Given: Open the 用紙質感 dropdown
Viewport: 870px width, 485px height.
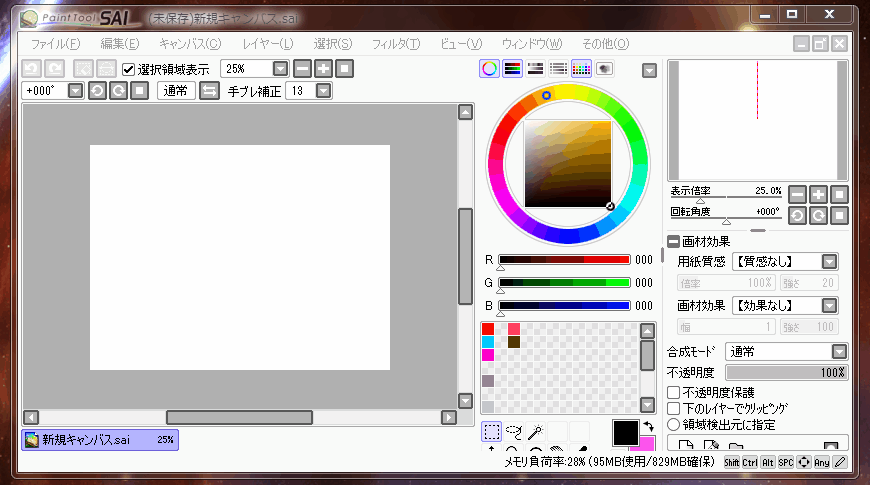Looking at the screenshot, I should click(x=829, y=261).
